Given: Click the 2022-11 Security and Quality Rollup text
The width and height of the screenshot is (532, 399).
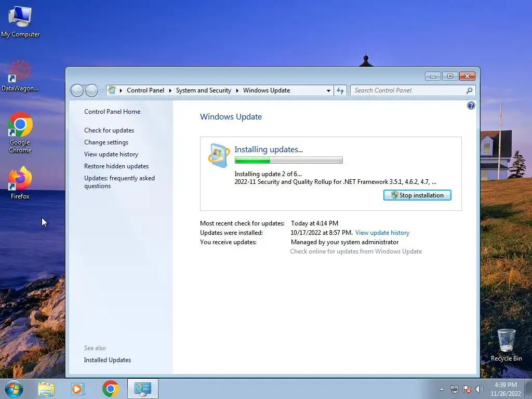Looking at the screenshot, I should click(x=335, y=182).
